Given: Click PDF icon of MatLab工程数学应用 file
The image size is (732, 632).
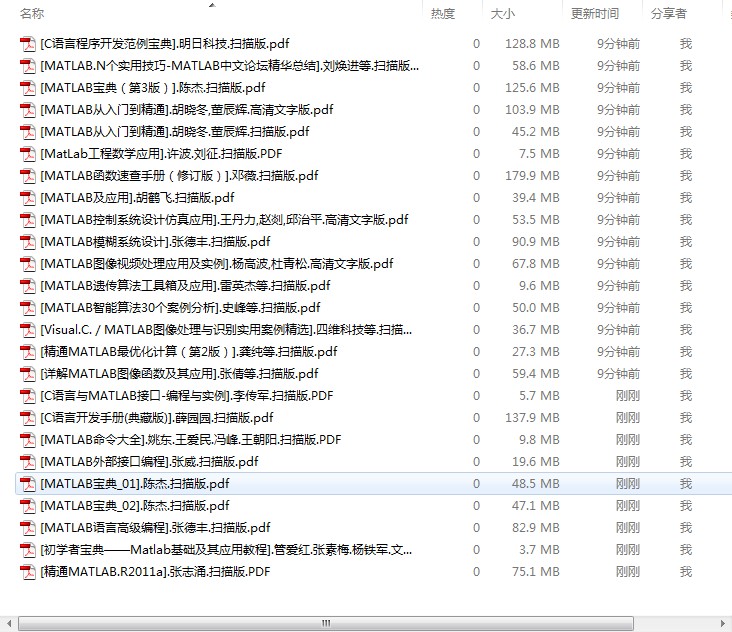Looking at the screenshot, I should pos(28,154).
